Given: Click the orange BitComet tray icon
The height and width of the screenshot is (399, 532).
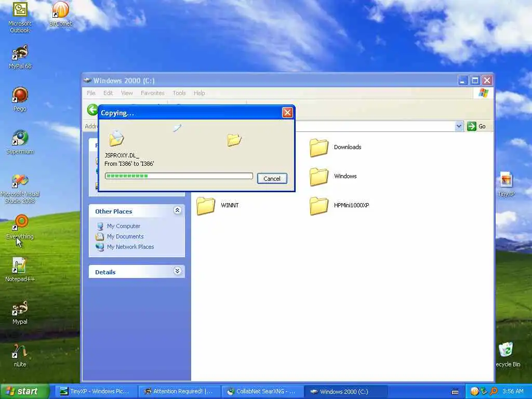Looking at the screenshot, I should point(474,392).
